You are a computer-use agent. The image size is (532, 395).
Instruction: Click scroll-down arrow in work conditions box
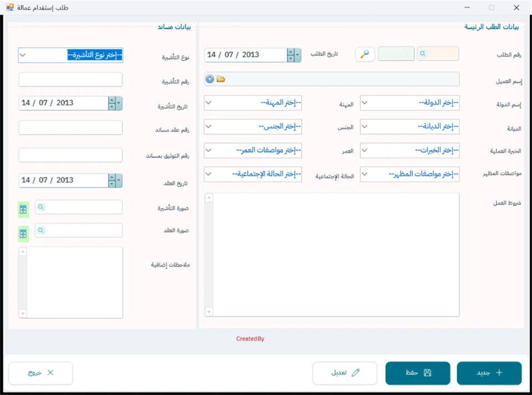click(x=209, y=312)
